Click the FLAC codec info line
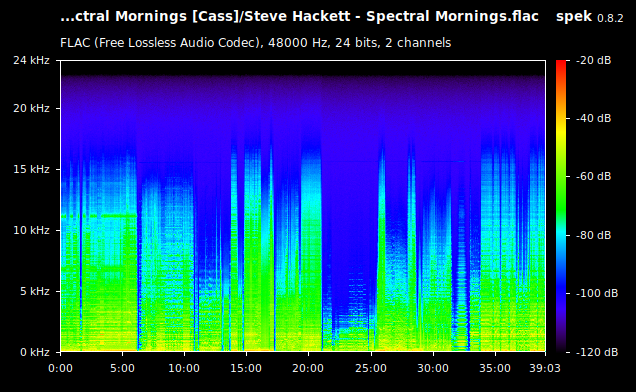636x392 pixels. click(x=256, y=43)
